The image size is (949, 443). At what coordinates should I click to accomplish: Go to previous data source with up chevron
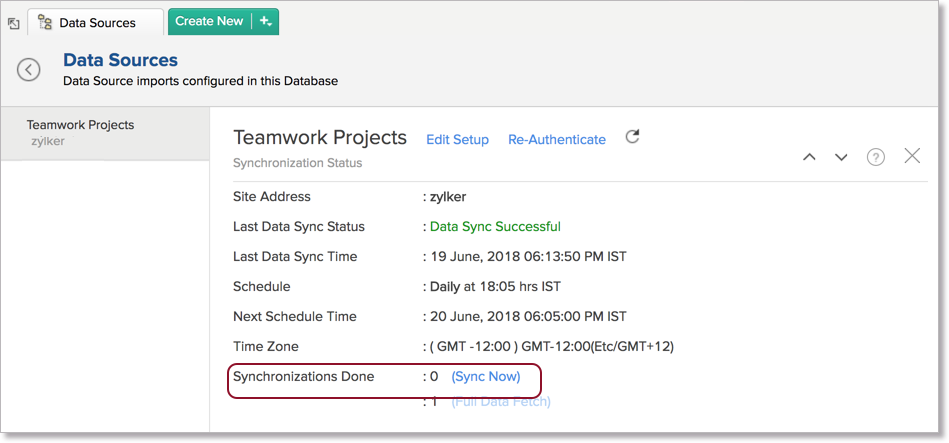tap(809, 157)
